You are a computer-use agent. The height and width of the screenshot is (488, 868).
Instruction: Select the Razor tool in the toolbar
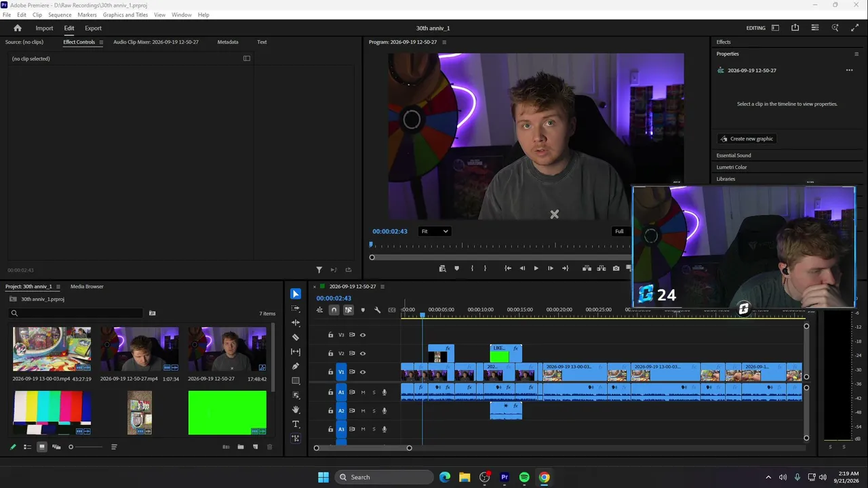click(296, 337)
